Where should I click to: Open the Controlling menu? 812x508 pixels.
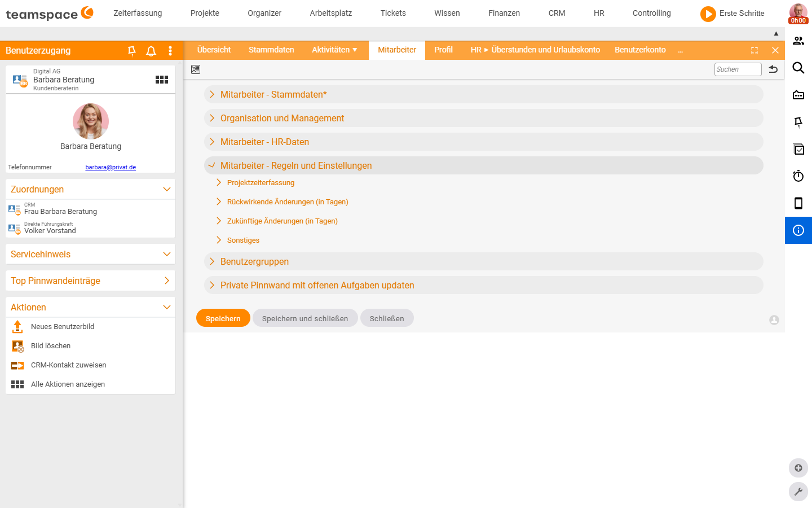[x=652, y=14]
